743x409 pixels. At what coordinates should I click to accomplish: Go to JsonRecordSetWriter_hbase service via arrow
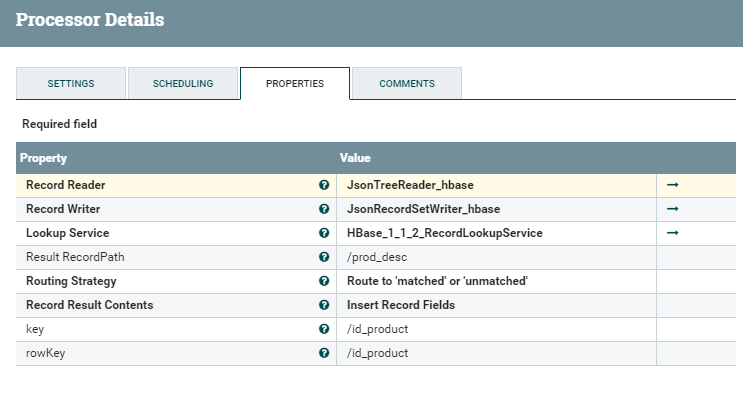pyautogui.click(x=673, y=209)
